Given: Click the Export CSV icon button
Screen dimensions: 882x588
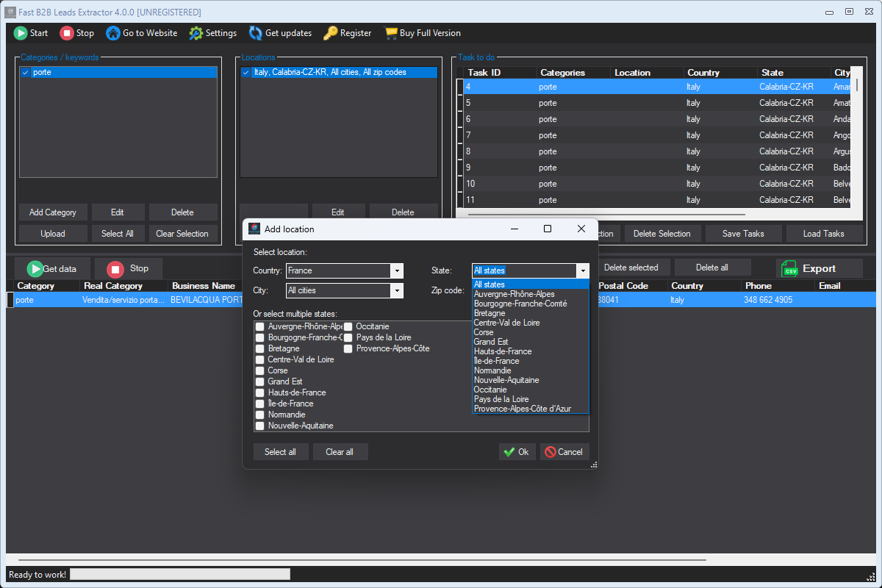Looking at the screenshot, I should [x=790, y=268].
